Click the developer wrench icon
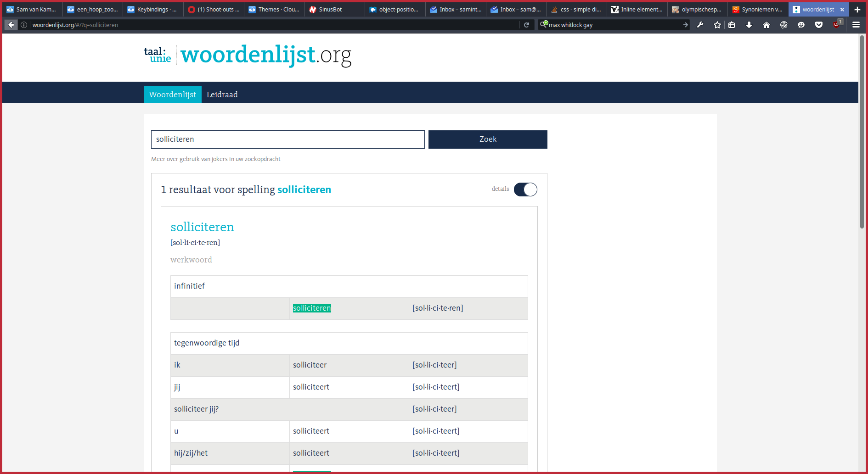The width and height of the screenshot is (868, 474). (x=700, y=25)
